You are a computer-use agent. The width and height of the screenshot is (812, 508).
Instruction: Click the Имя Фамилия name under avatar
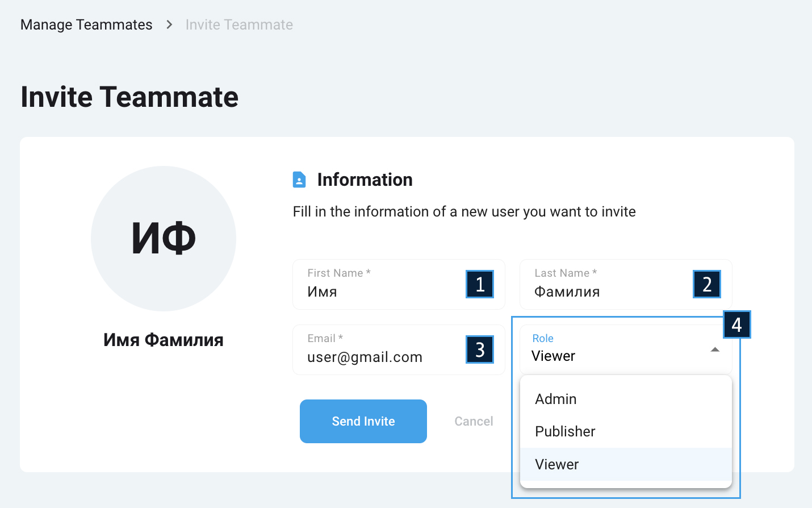point(164,340)
